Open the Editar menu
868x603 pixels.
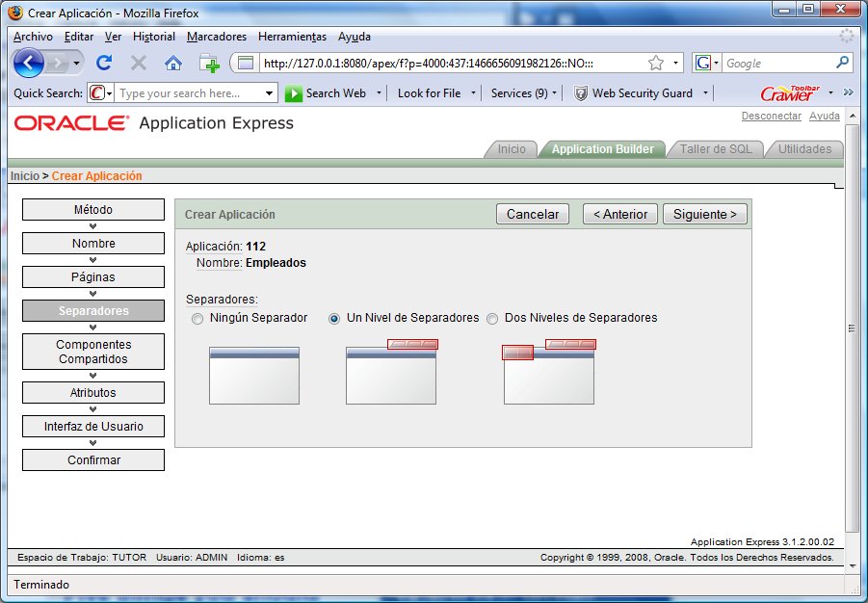[79, 37]
